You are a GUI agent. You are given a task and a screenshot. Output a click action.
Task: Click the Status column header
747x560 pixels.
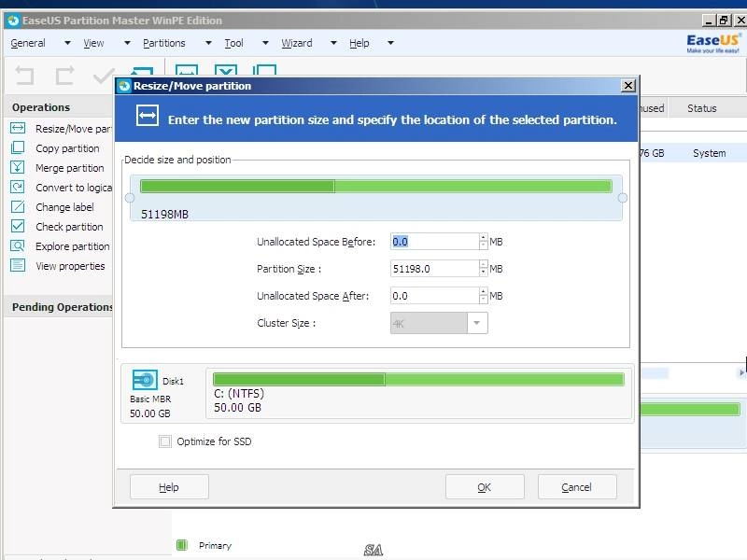pyautogui.click(x=702, y=108)
